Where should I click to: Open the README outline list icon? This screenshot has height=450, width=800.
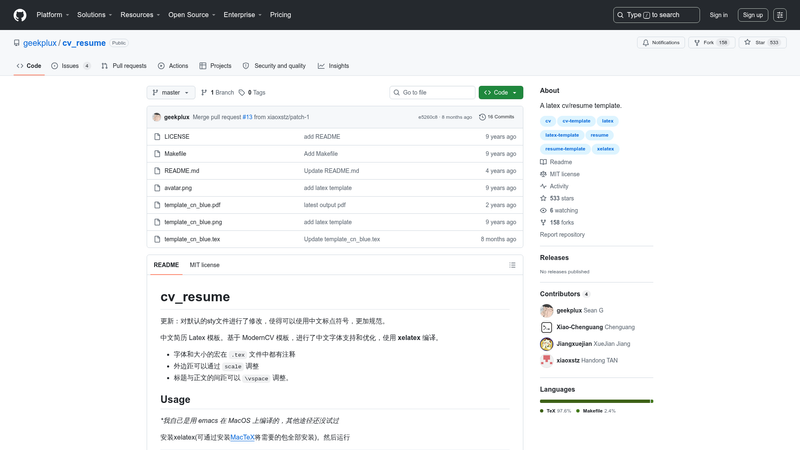[x=512, y=265]
